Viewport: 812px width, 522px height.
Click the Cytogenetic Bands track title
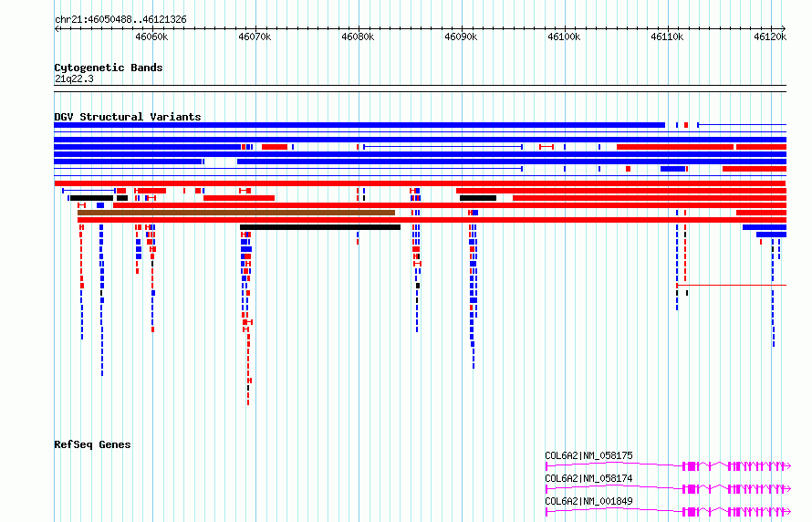(109, 68)
